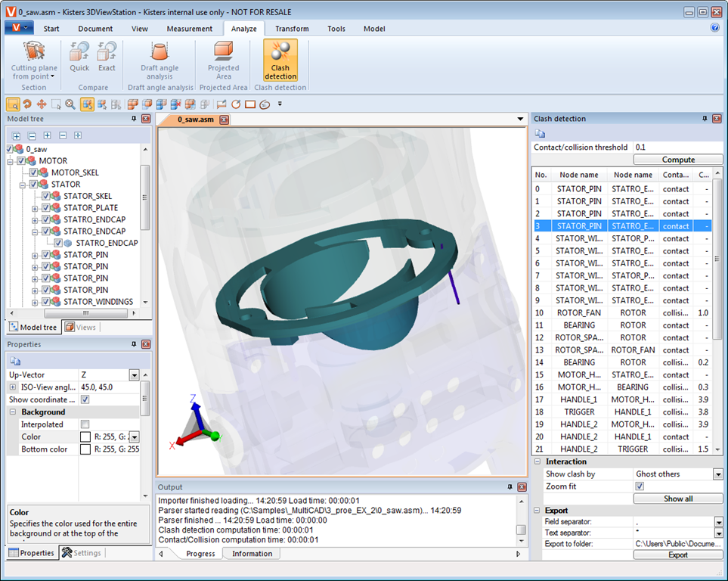Select the rotate view tool
This screenshot has height=581, width=728.
coord(27,104)
